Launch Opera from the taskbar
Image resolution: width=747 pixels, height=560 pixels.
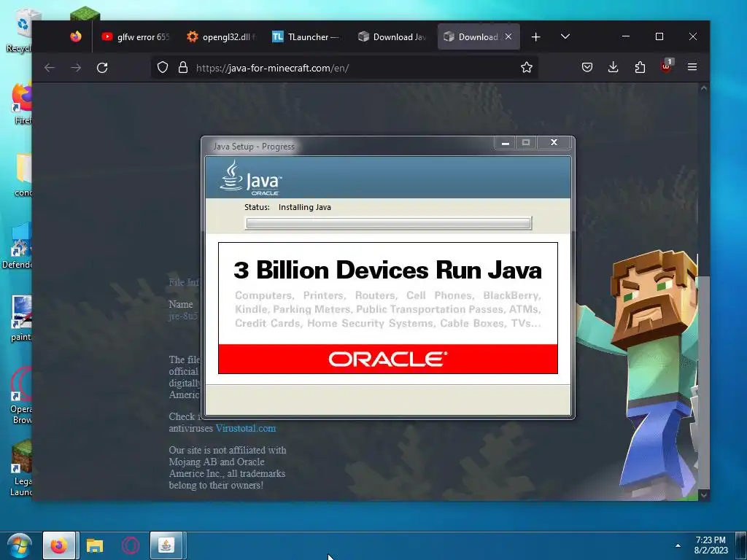130,545
